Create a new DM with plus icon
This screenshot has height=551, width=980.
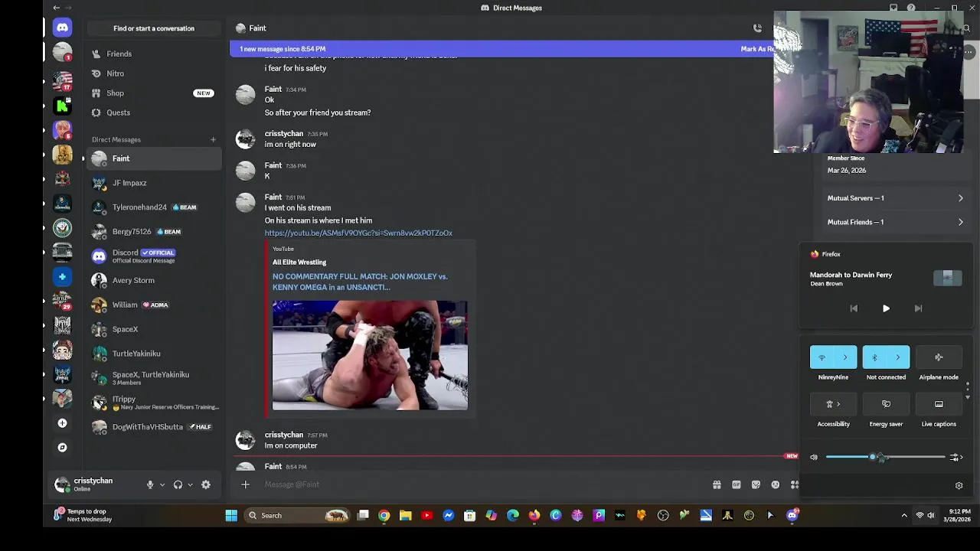[213, 139]
